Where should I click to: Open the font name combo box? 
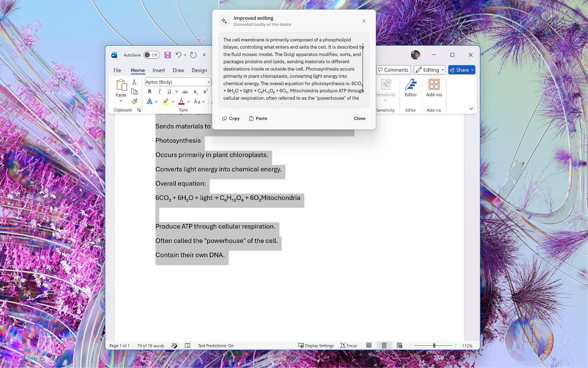point(178,82)
